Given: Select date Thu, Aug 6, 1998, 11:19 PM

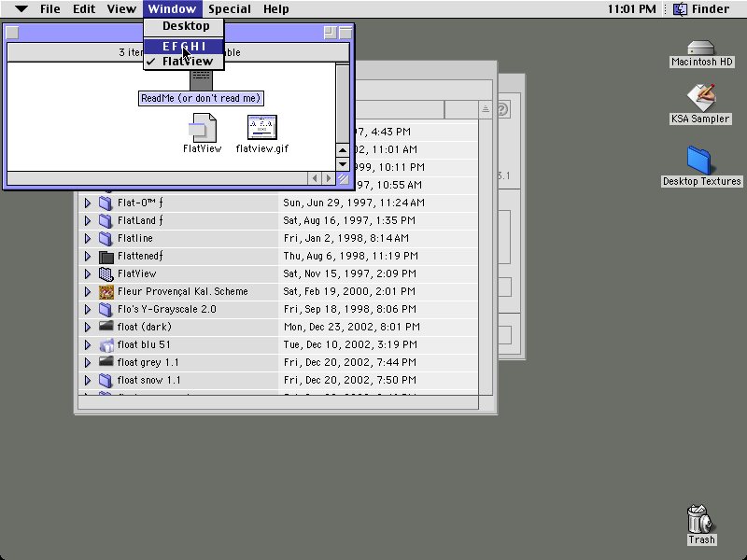Looking at the screenshot, I should [351, 256].
